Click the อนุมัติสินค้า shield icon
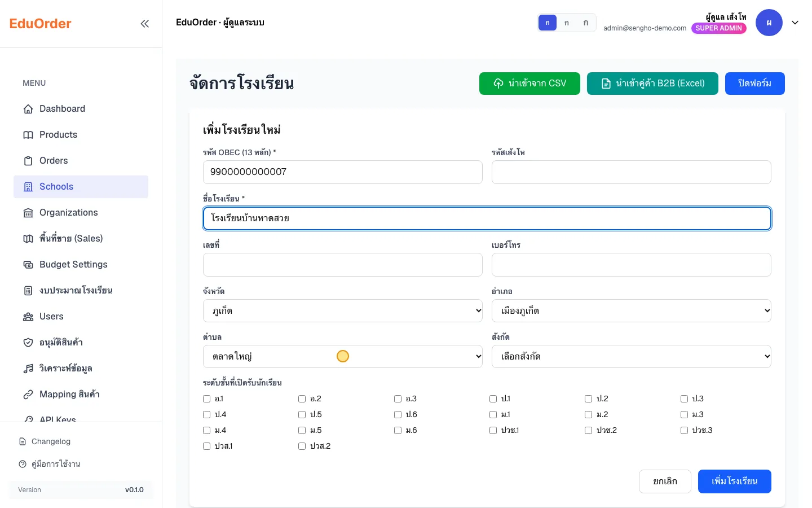This screenshot has height=508, width=812. coord(28,343)
